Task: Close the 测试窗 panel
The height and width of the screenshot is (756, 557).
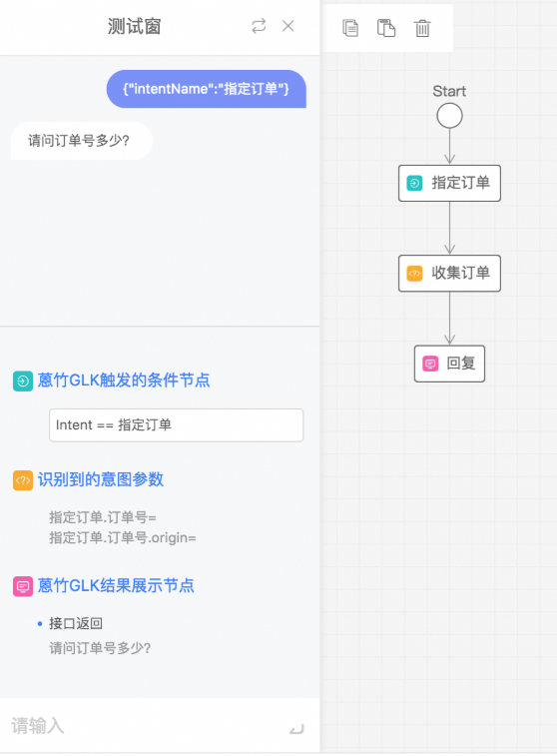Action: (x=288, y=26)
